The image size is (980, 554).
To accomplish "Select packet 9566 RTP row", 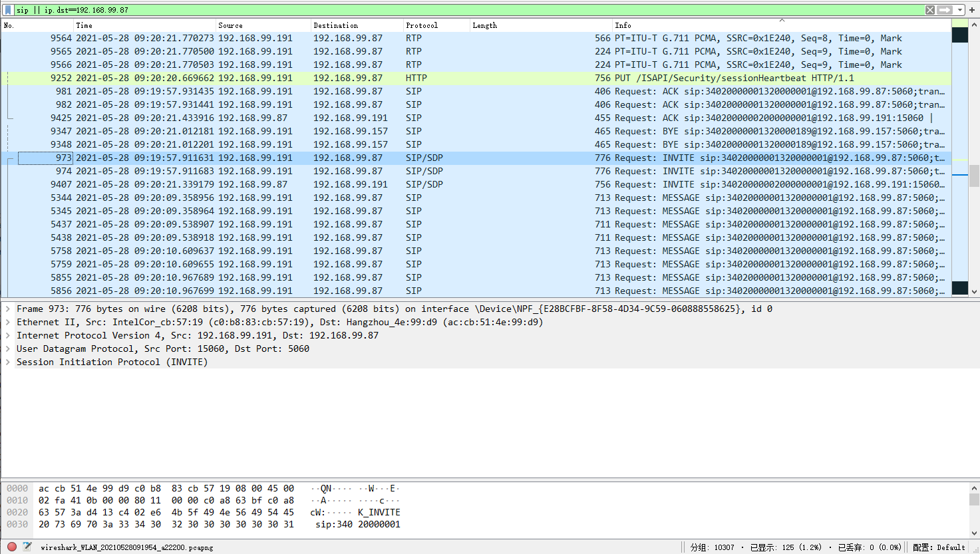I will [476, 65].
